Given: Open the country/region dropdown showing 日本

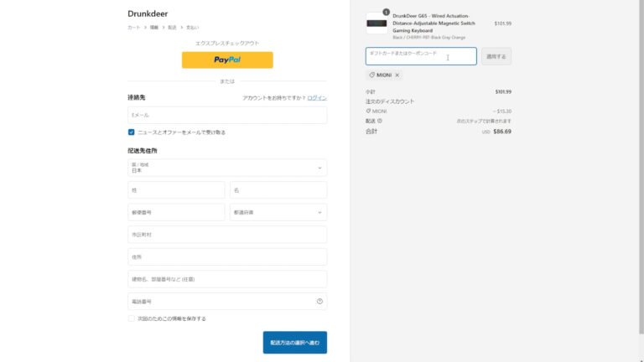Looking at the screenshot, I should (x=227, y=168).
